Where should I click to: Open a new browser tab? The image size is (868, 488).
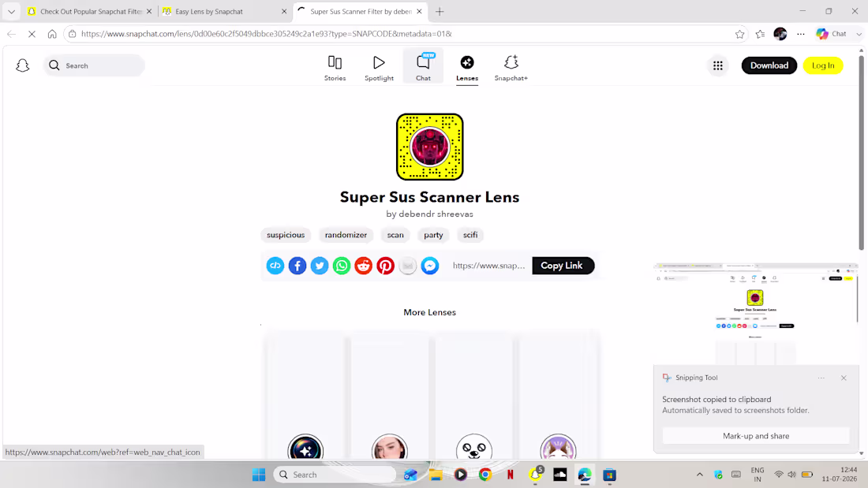[x=440, y=11]
